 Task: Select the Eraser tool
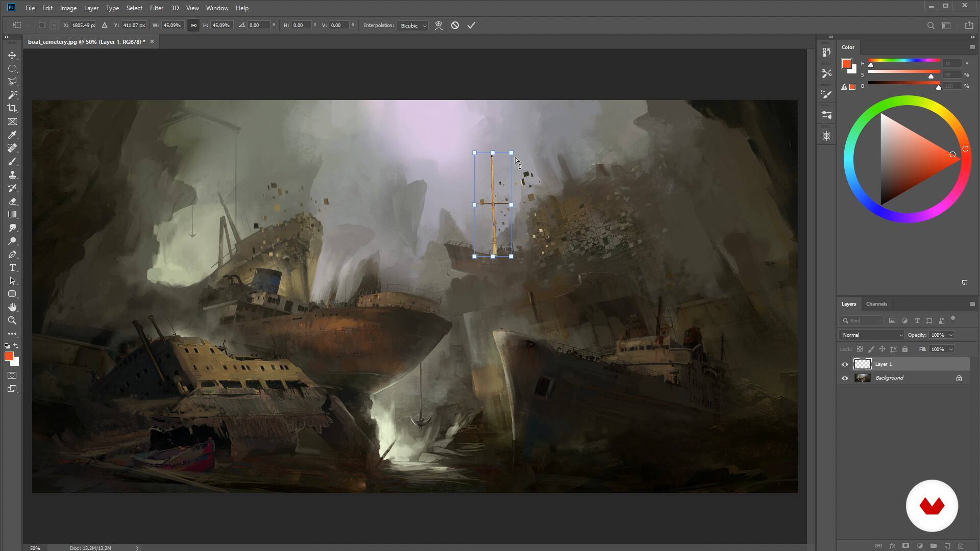click(12, 201)
